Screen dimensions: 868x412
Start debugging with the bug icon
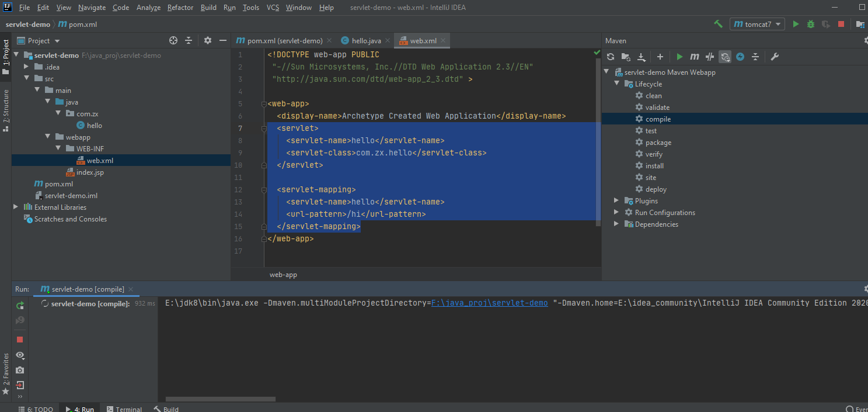point(811,24)
